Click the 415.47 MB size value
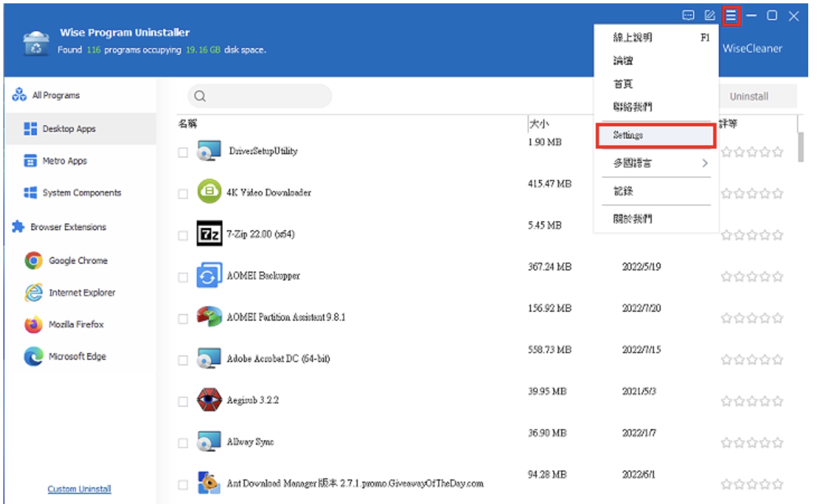Viewport: 825px width, 504px height. point(550,184)
